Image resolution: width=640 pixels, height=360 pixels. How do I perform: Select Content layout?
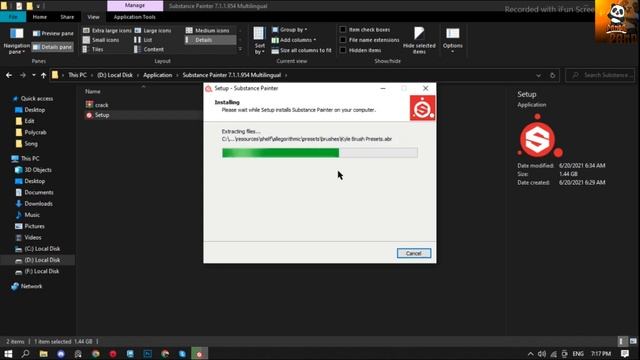click(x=149, y=49)
